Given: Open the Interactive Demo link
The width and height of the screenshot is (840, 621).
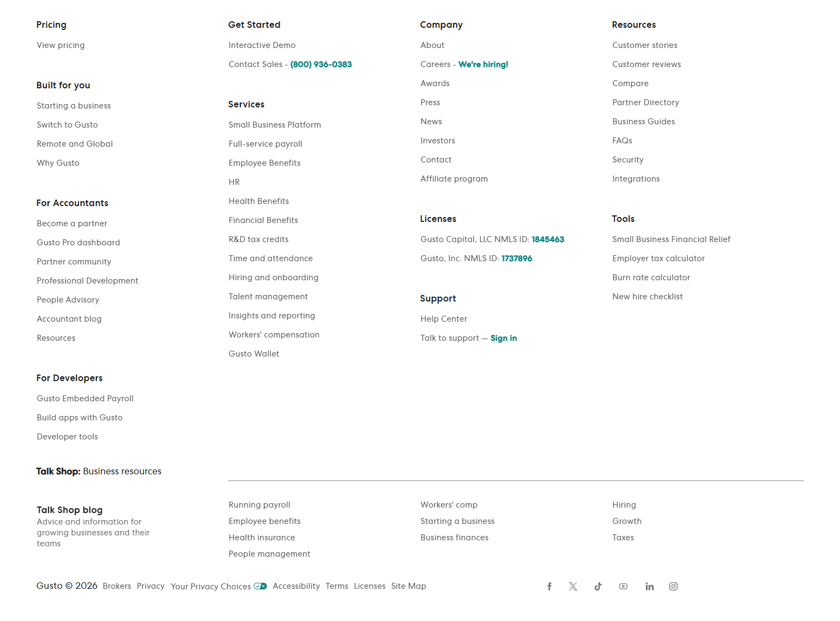Looking at the screenshot, I should (262, 45).
